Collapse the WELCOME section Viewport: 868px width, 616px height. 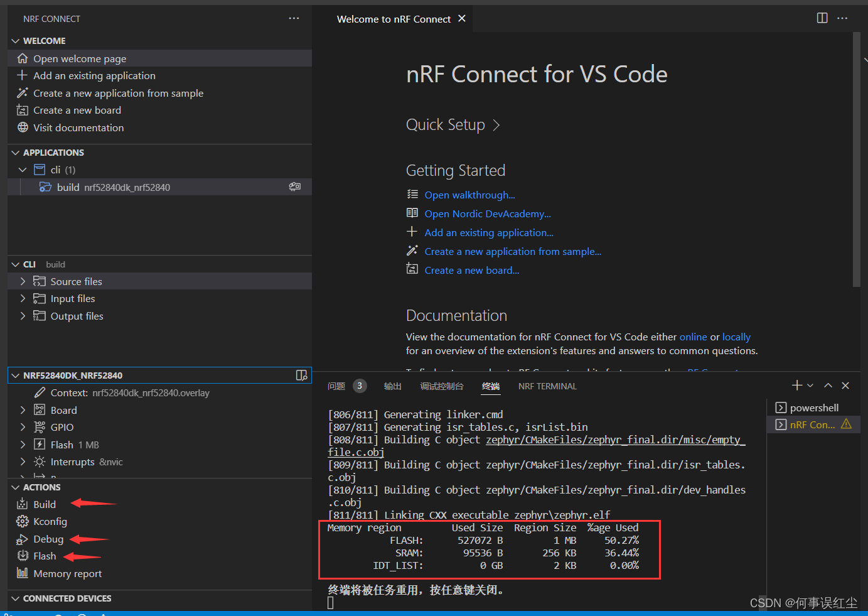click(x=15, y=41)
